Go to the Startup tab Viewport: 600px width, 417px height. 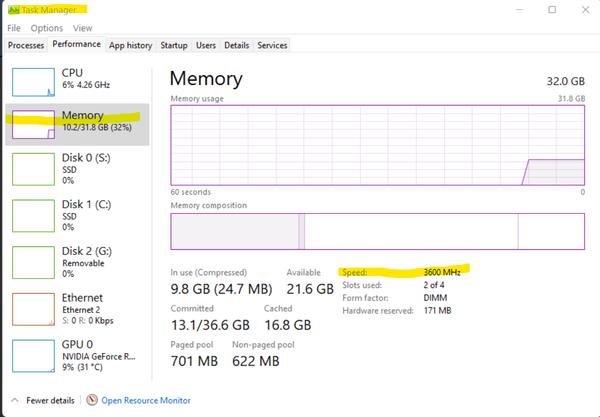click(174, 45)
